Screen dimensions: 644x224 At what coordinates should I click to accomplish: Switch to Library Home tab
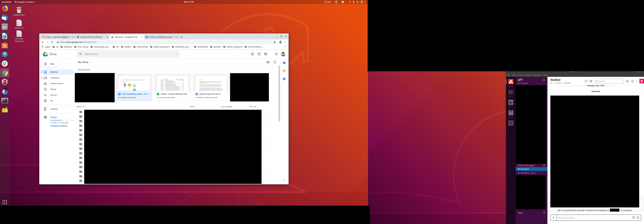(x=91, y=37)
